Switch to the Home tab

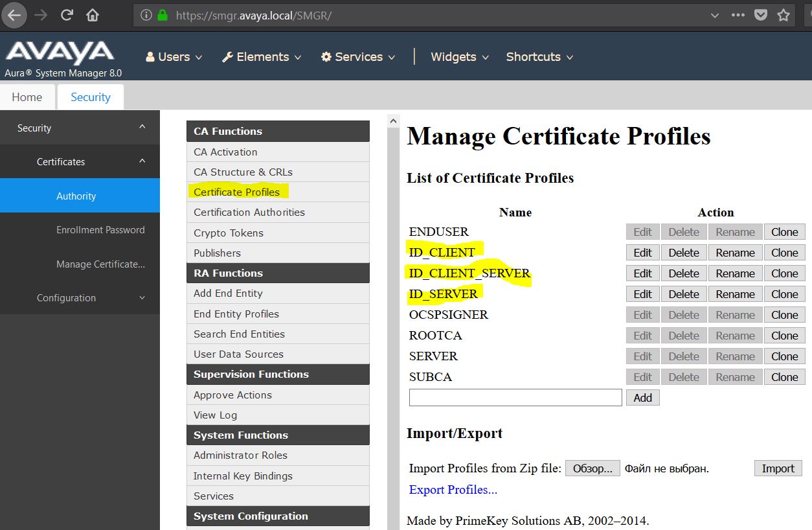(x=27, y=97)
